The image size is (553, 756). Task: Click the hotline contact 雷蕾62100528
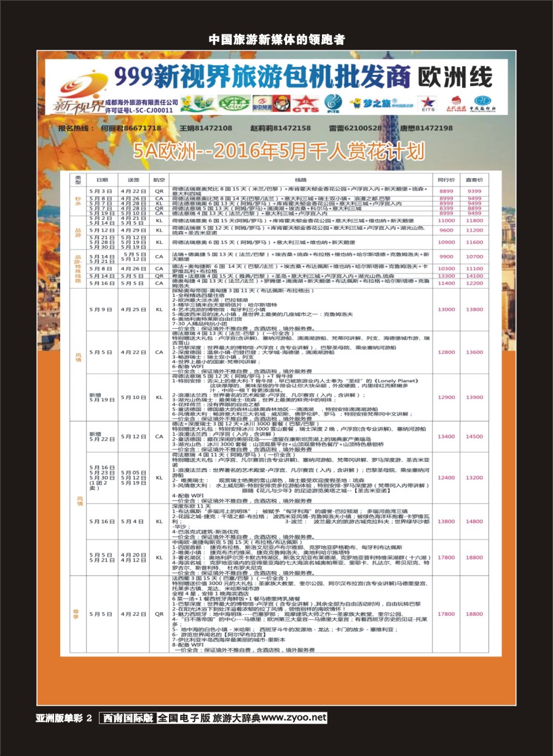click(x=356, y=128)
